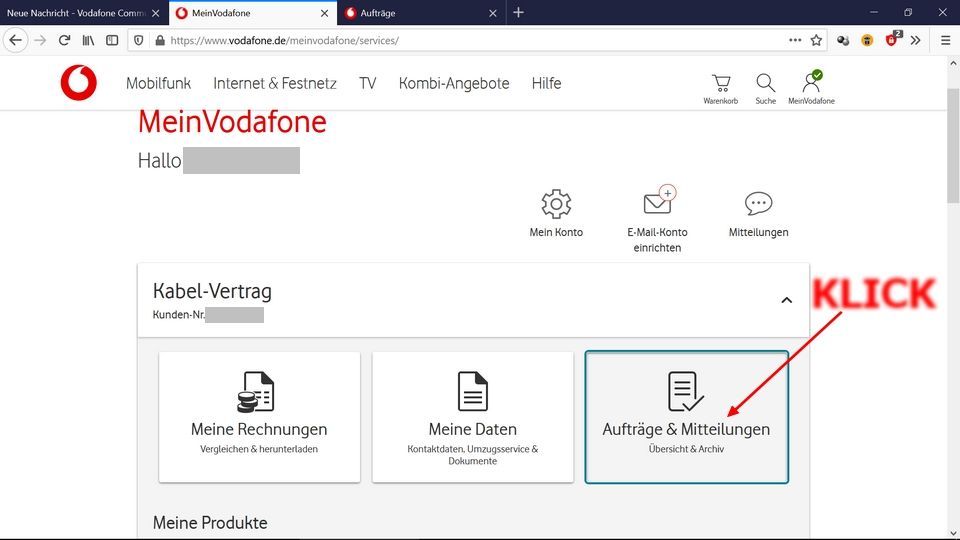Screen dimensions: 960x540
Task: Open the Mobilfunk menu
Action: tap(159, 83)
